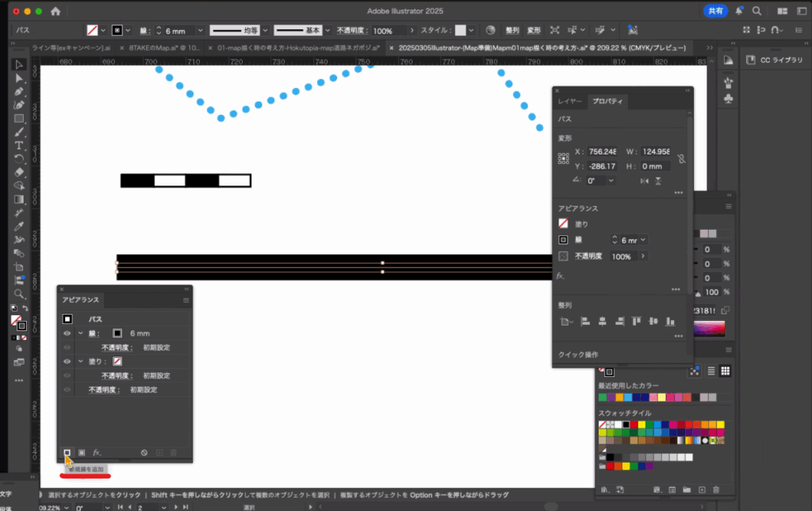This screenshot has width=812, height=511.
Task: Open the stroke weight dropdown in control bar
Action: pos(201,30)
